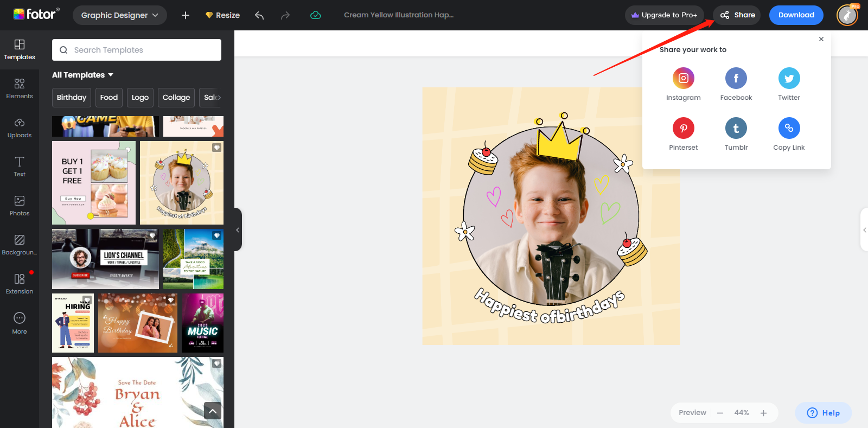Open the Uploads panel
This screenshot has height=428, width=868.
(20, 127)
